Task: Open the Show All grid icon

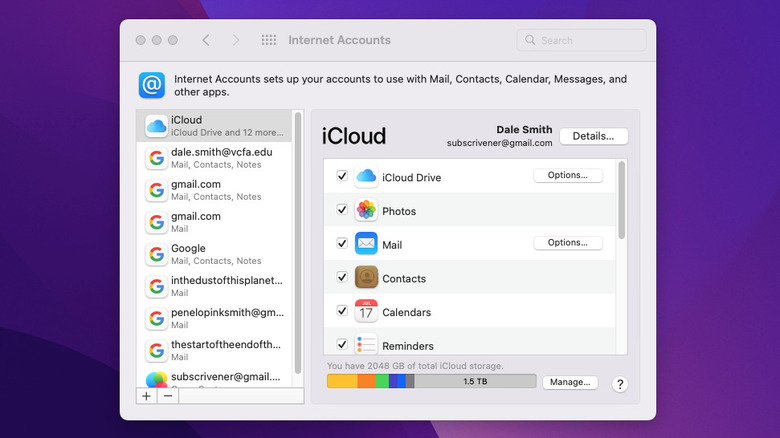Action: click(269, 40)
